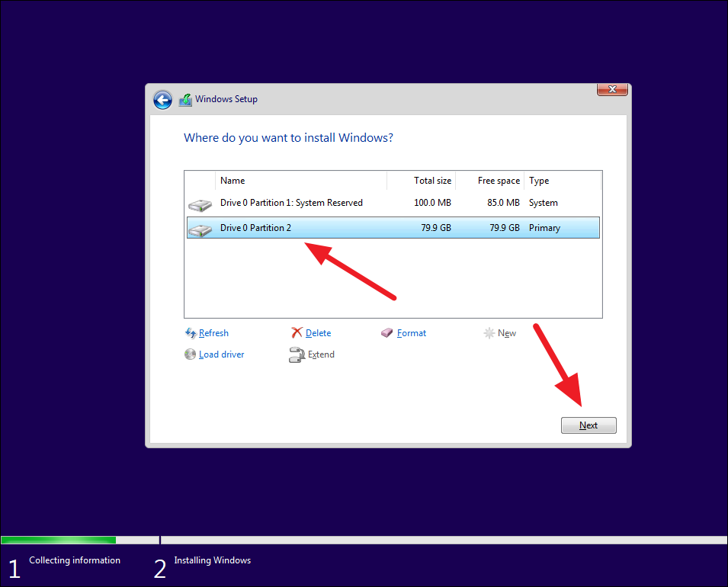Click the blue back arrow button
The image size is (728, 587).
click(x=162, y=100)
